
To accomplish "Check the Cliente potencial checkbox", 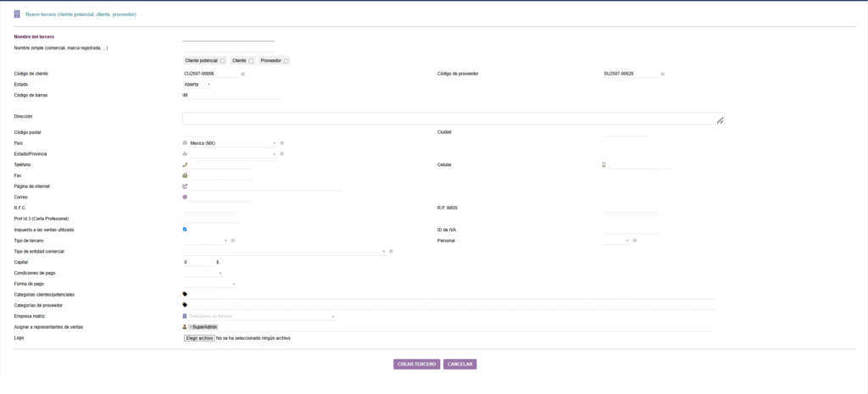I will (222, 61).
